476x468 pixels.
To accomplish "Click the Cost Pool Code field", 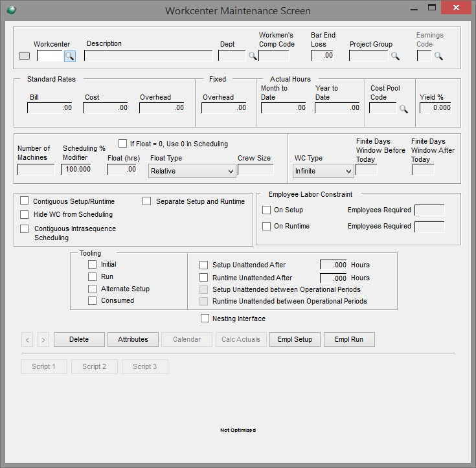I will (x=383, y=108).
